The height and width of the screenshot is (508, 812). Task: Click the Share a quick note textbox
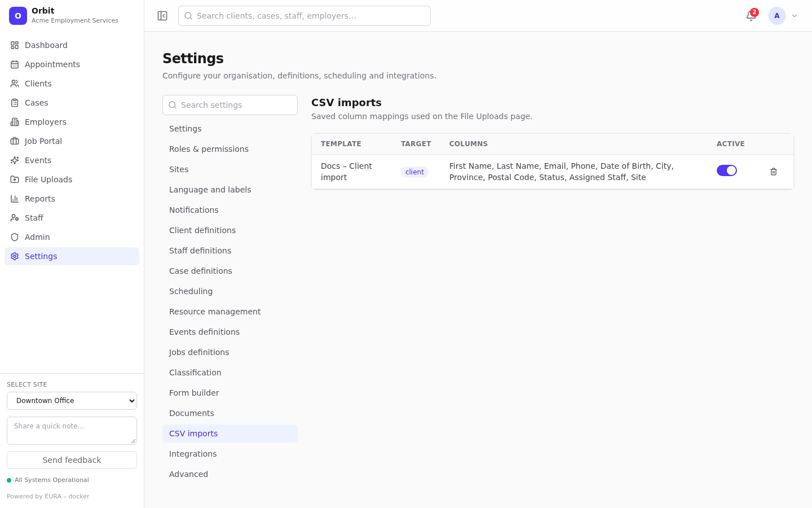pos(72,431)
